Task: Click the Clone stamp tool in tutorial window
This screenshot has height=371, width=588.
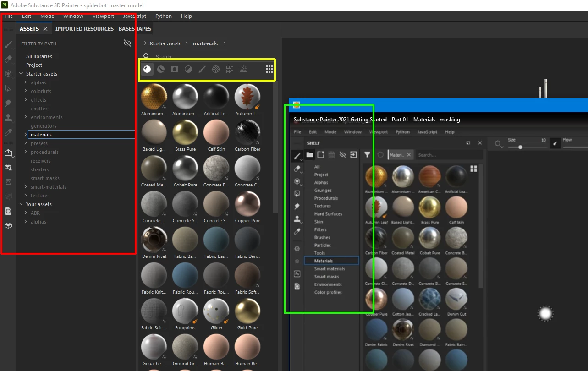Action: coord(297,219)
